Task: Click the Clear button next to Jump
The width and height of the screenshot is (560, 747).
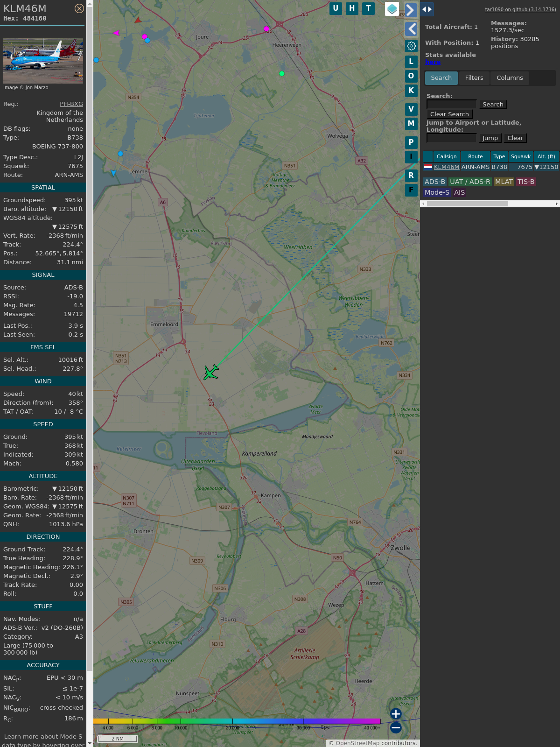Action: (515, 138)
